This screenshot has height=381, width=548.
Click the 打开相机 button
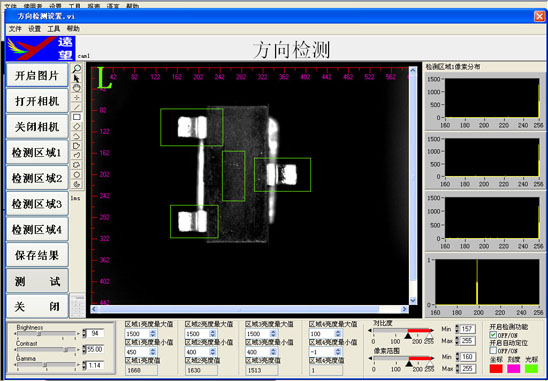click(37, 101)
